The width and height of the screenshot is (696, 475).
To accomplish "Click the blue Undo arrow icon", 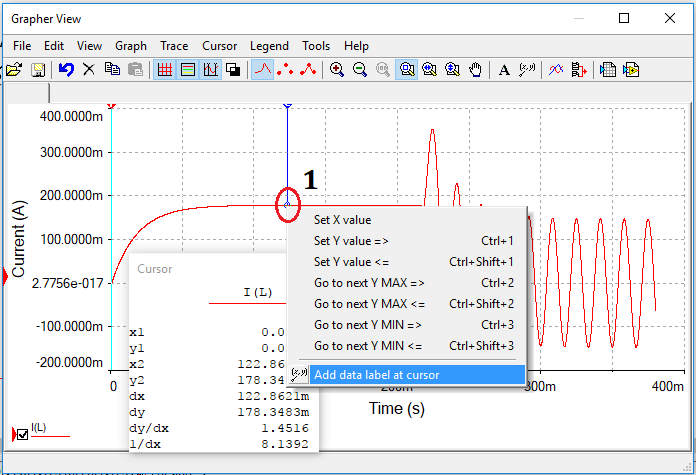I will (x=66, y=70).
